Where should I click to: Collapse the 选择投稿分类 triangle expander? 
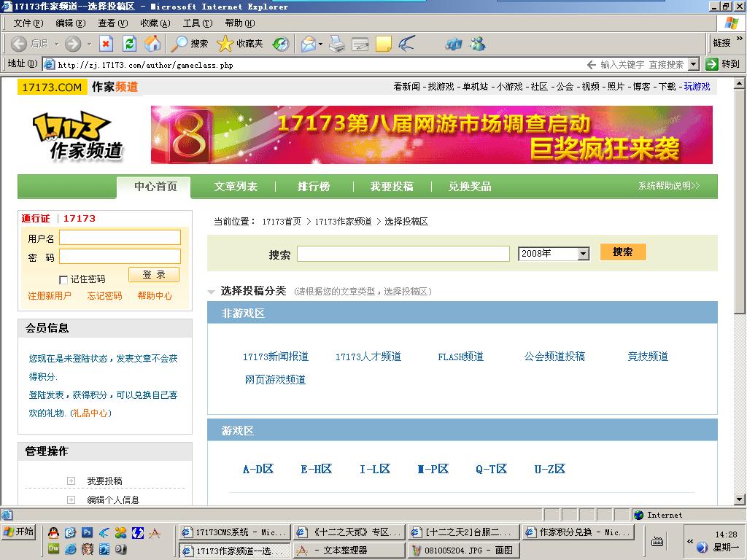point(212,292)
